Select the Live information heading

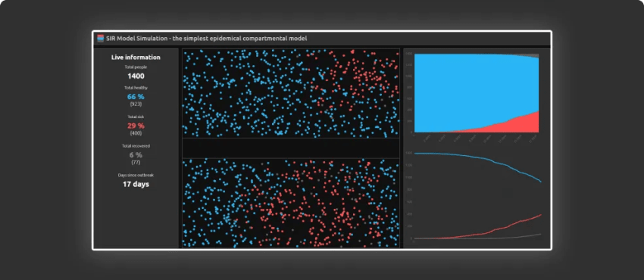(136, 58)
